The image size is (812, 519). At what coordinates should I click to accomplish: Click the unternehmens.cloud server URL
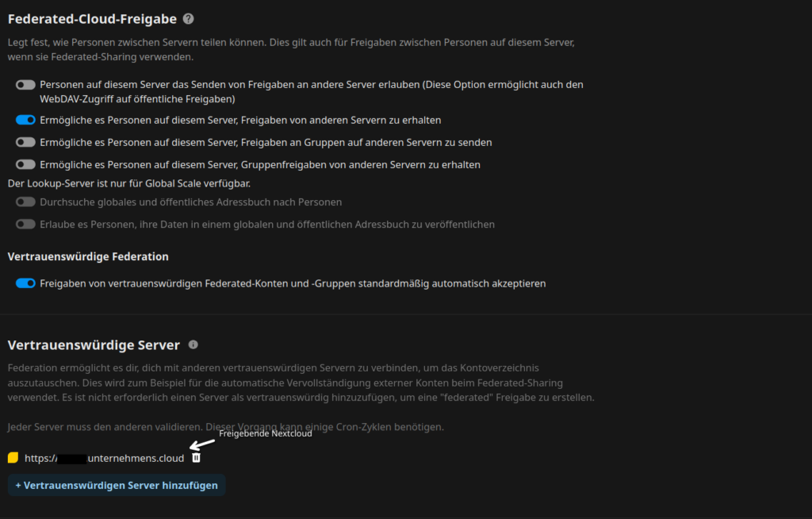pos(136,459)
